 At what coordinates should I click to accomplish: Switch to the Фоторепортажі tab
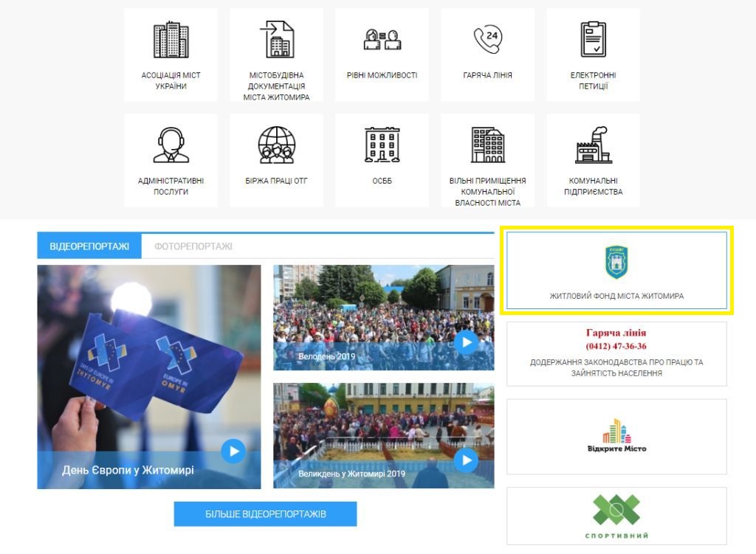coord(193,246)
